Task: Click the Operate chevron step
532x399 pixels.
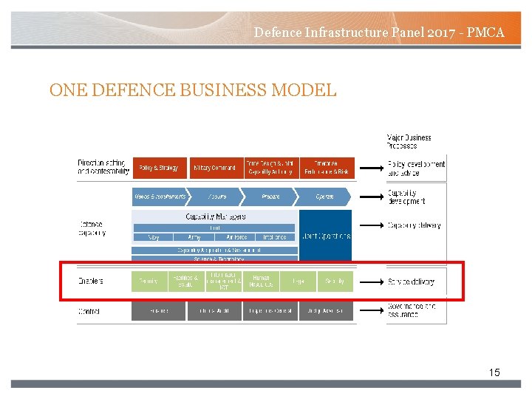Action: tap(324, 197)
